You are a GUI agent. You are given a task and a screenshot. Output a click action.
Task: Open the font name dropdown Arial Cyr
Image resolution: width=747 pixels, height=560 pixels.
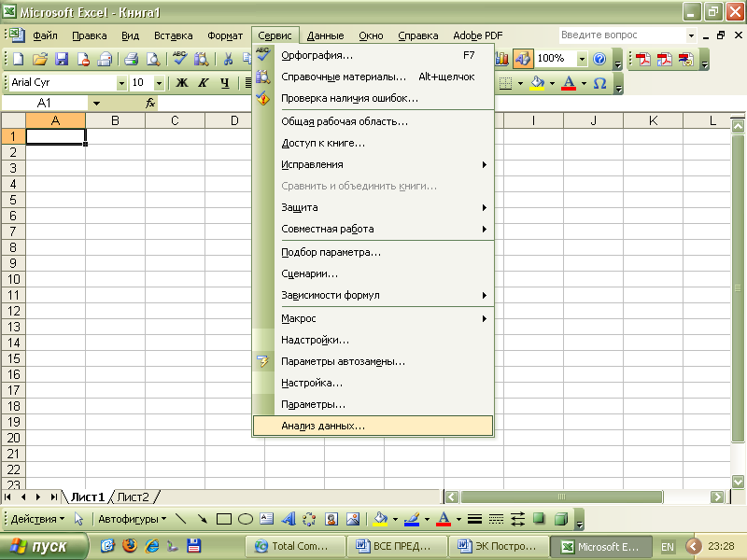121,83
